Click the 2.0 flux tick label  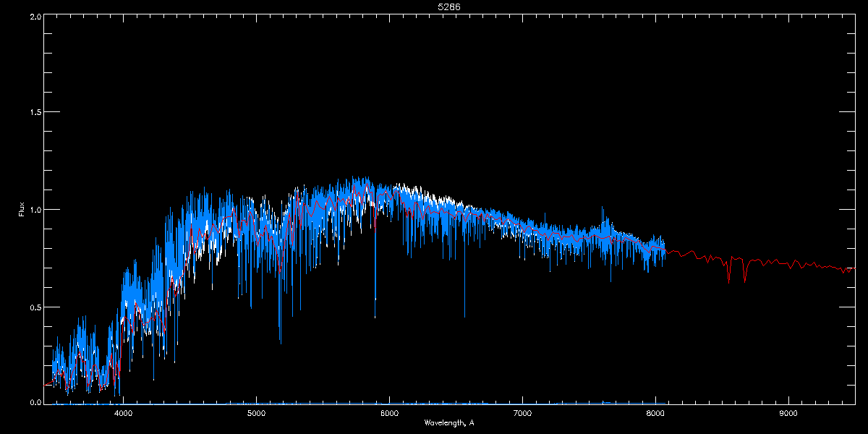click(x=34, y=17)
